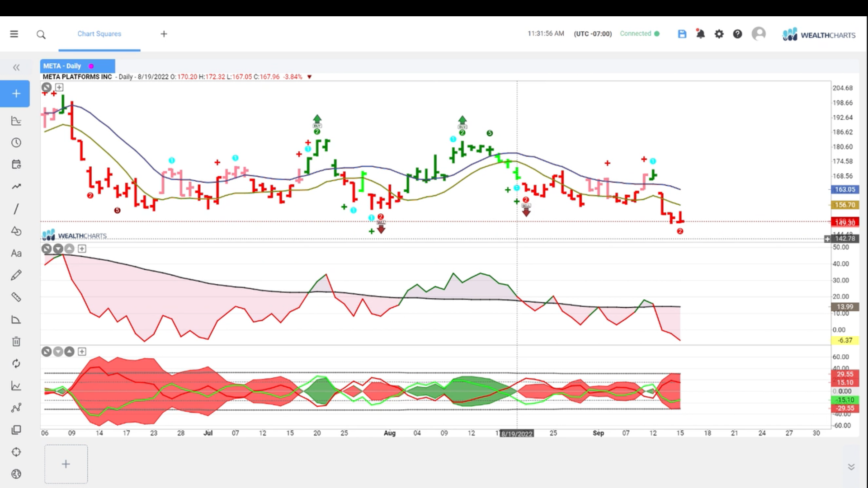Expand the red OHLC dropdown arrow
868x488 pixels.
[310, 77]
